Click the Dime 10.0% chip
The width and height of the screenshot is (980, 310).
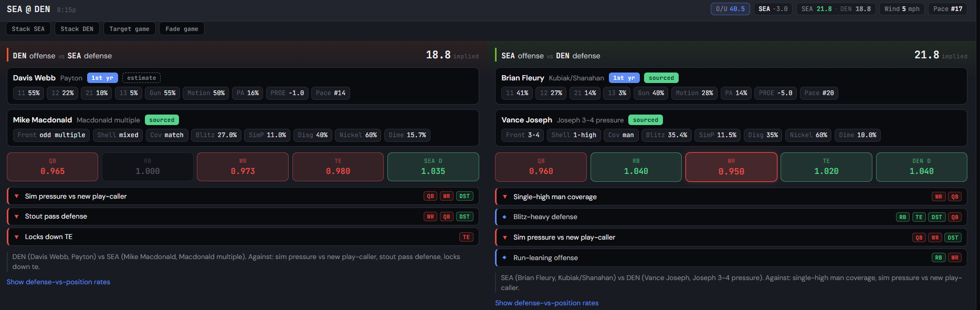coord(858,135)
